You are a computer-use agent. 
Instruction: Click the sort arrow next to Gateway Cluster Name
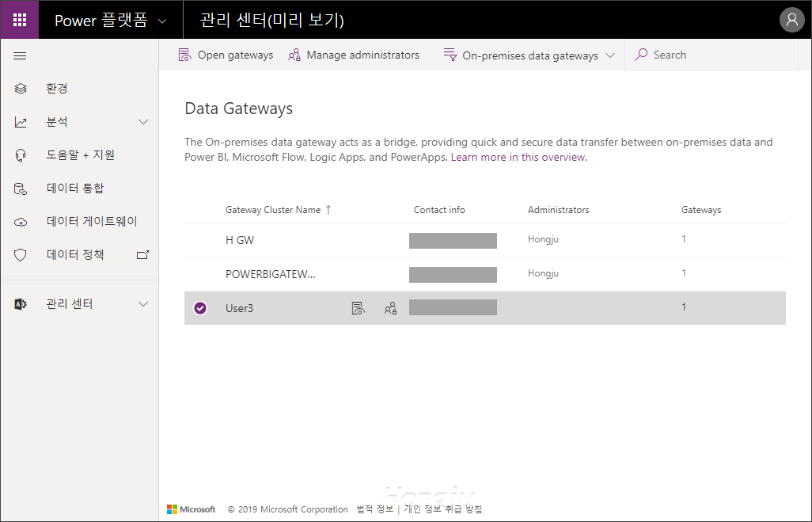(328, 209)
